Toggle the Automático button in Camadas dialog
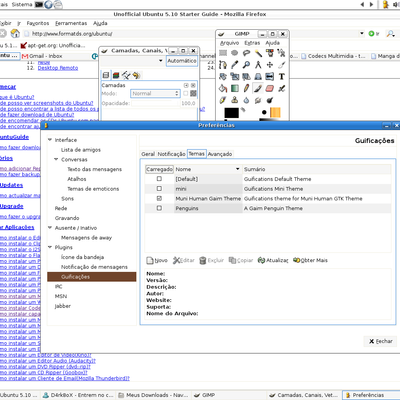This screenshot has height=400, width=400. pyautogui.click(x=182, y=61)
